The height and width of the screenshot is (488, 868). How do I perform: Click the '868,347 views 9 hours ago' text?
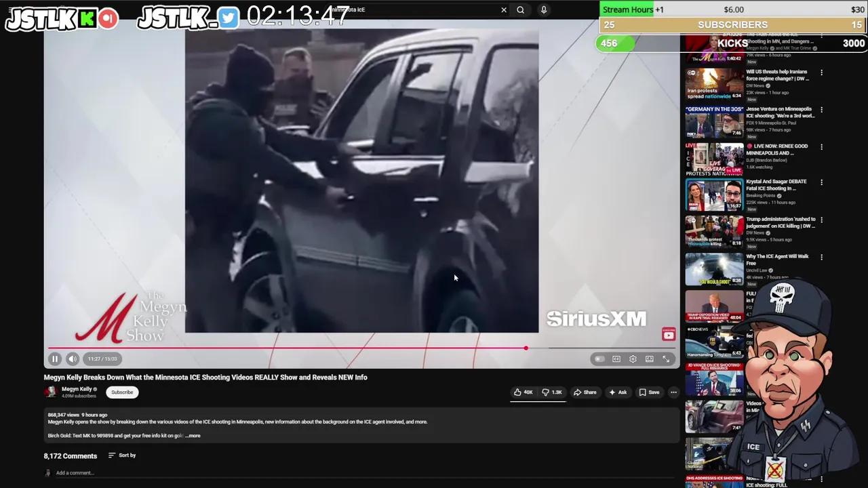pyautogui.click(x=77, y=415)
